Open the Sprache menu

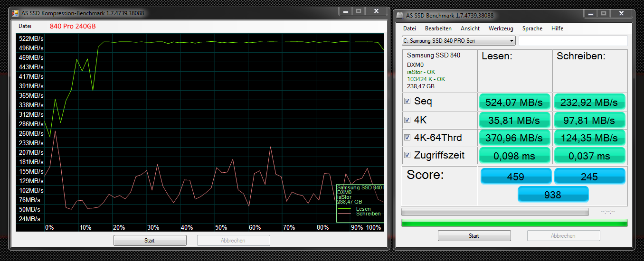pos(532,28)
